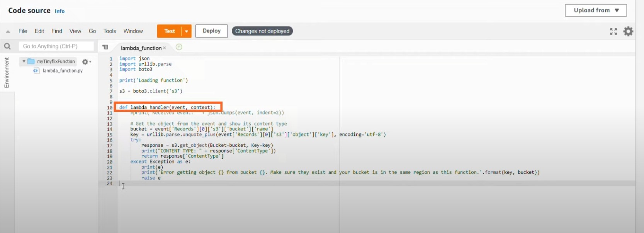Enter fullscreen with the expand icon

[x=613, y=31]
